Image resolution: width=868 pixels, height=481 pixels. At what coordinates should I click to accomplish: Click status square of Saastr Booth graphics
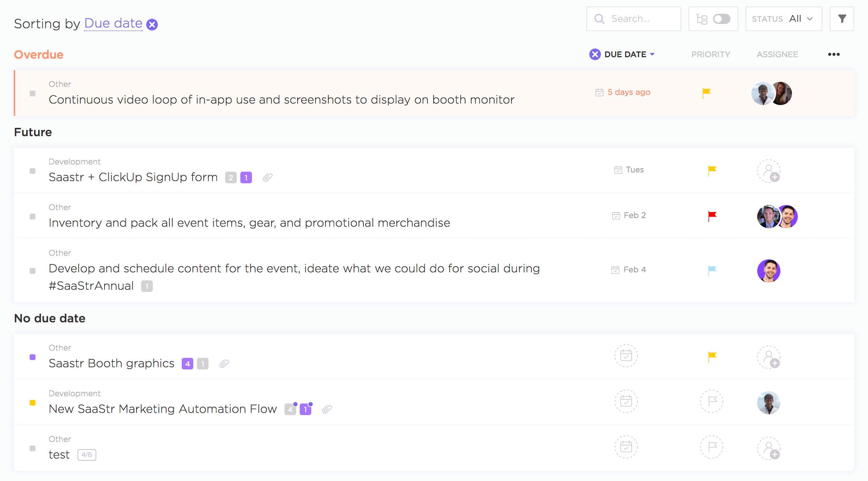tap(33, 357)
